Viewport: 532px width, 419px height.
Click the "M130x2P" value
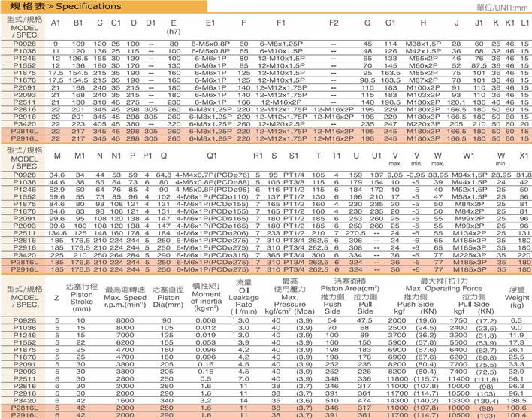click(x=423, y=102)
